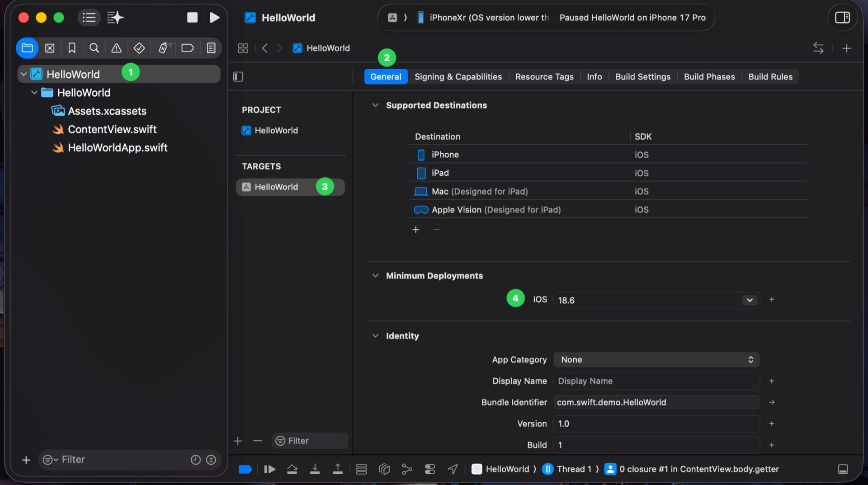Select the project navigator folder icon
The height and width of the screenshot is (485, 868).
[x=27, y=48]
